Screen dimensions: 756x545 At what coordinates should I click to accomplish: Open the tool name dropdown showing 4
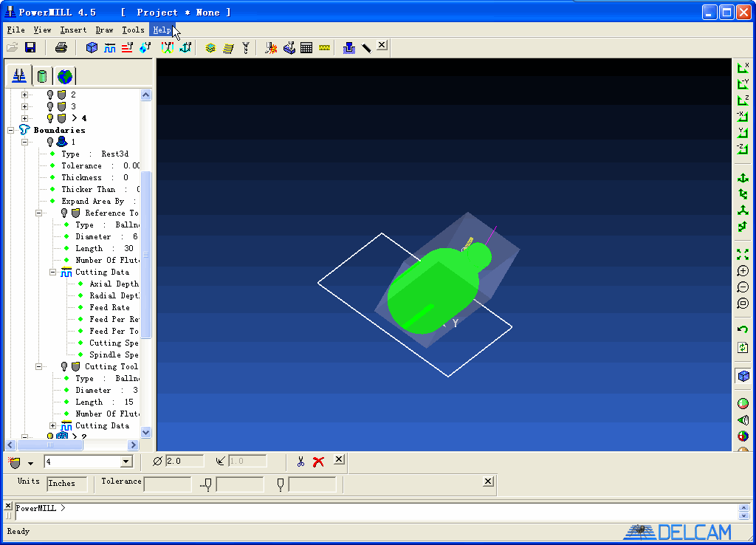(x=126, y=462)
